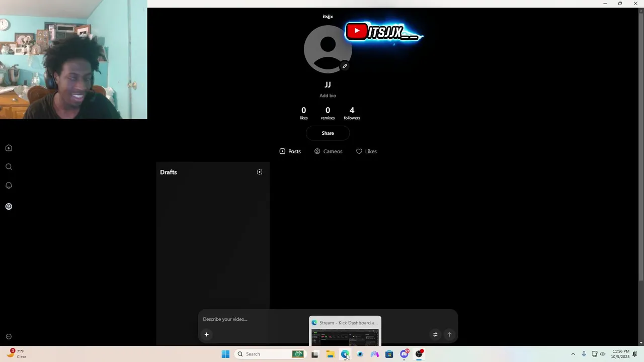This screenshot has width=644, height=362.
Task: Open notifications bell in the sidebar
Action: [x=9, y=186]
